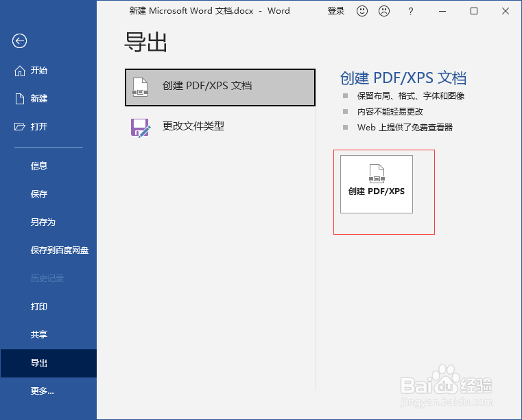Minimize the Word window

(442, 12)
